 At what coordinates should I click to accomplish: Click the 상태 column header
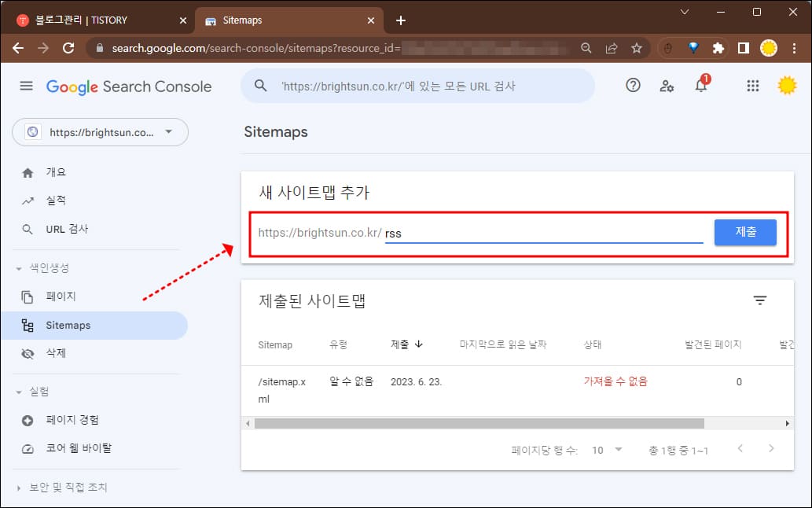[x=593, y=344]
